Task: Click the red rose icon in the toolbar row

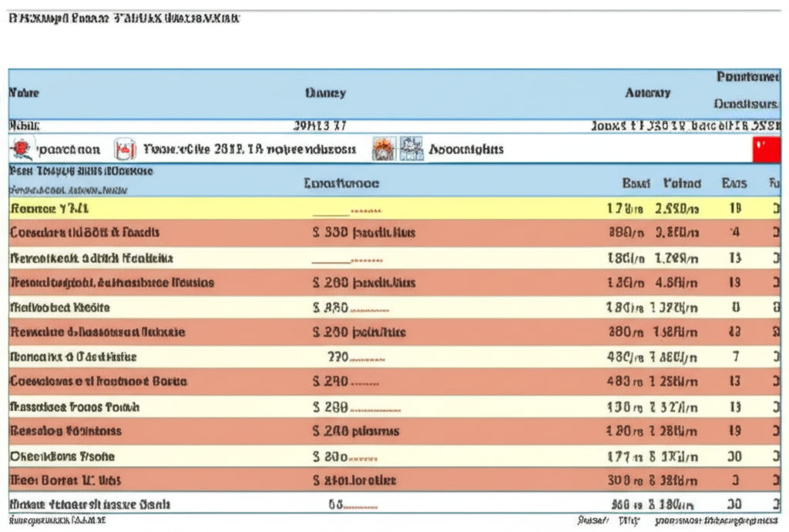Action: click(23, 149)
